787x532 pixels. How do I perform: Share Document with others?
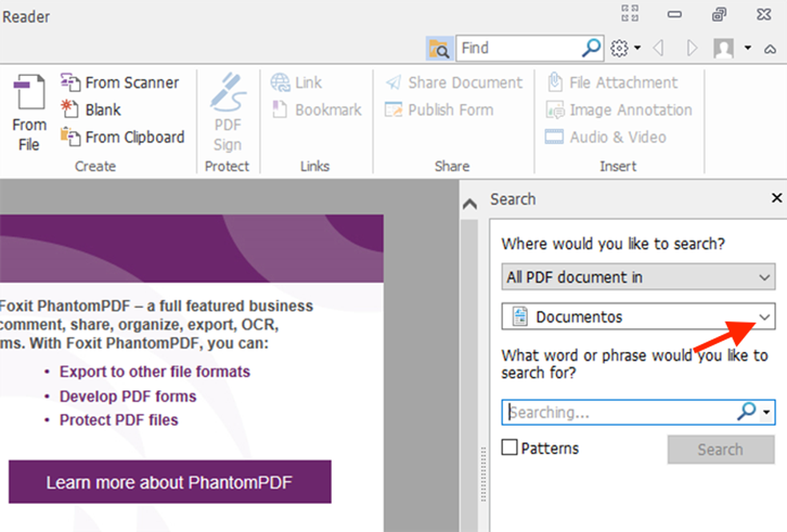pyautogui.click(x=455, y=82)
